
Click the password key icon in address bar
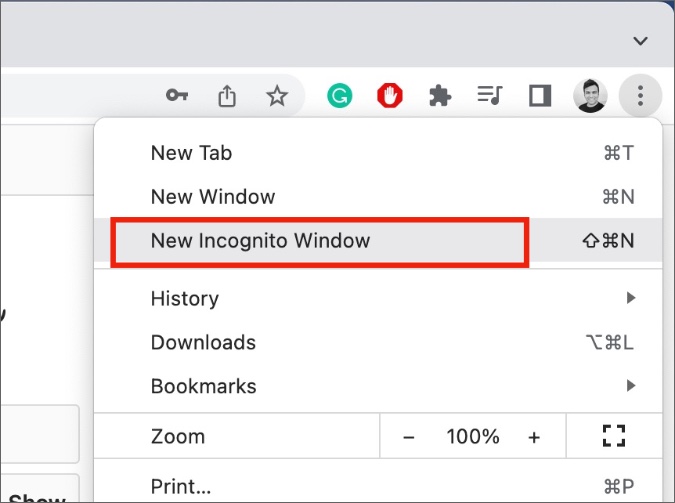[x=177, y=95]
